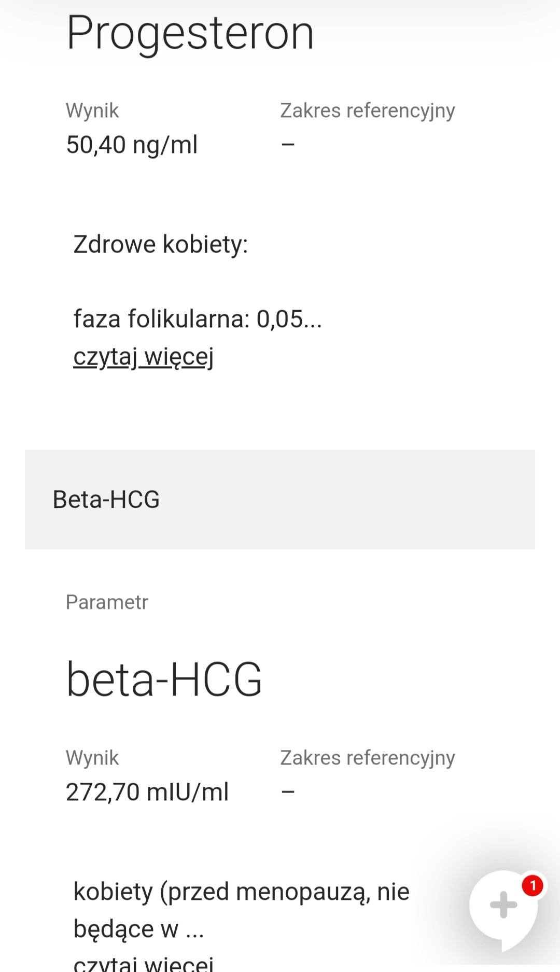Click the Wynik label above 272,70 mIU/ml

pyautogui.click(x=92, y=758)
